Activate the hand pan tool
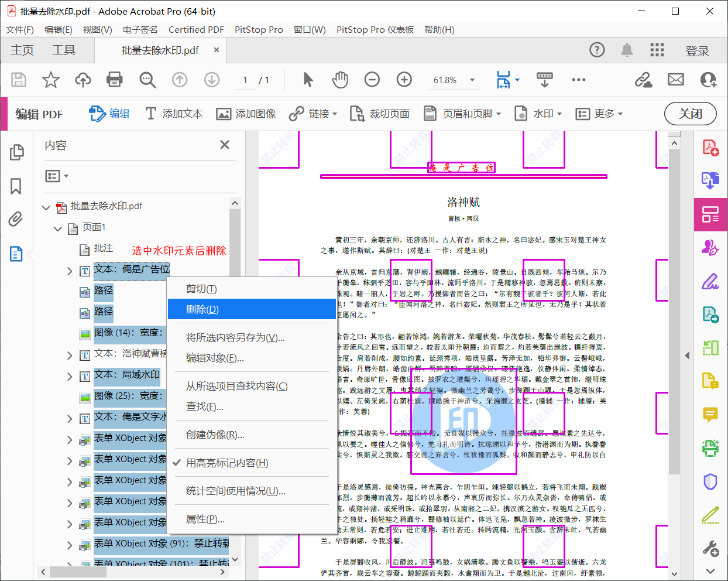This screenshot has width=728, height=581. tap(340, 80)
